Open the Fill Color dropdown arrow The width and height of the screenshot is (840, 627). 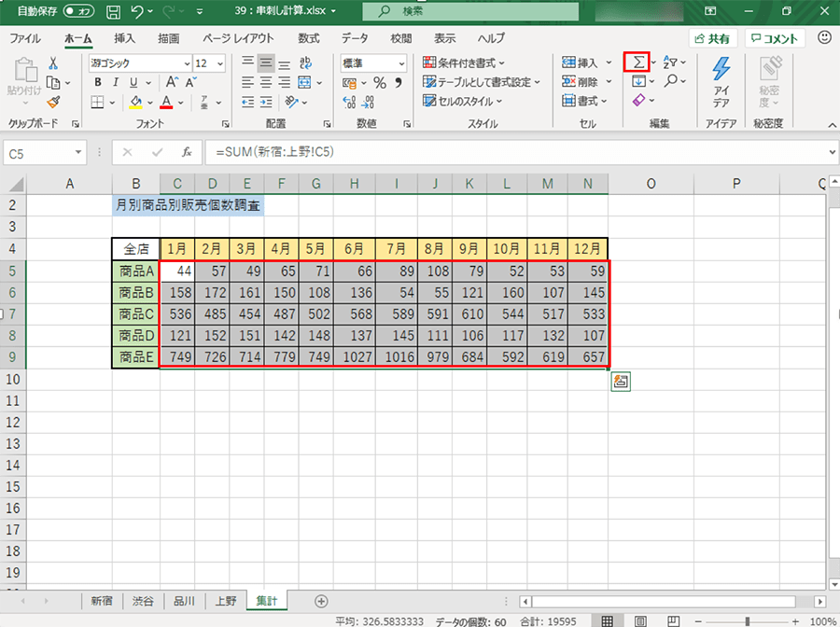pos(149,103)
